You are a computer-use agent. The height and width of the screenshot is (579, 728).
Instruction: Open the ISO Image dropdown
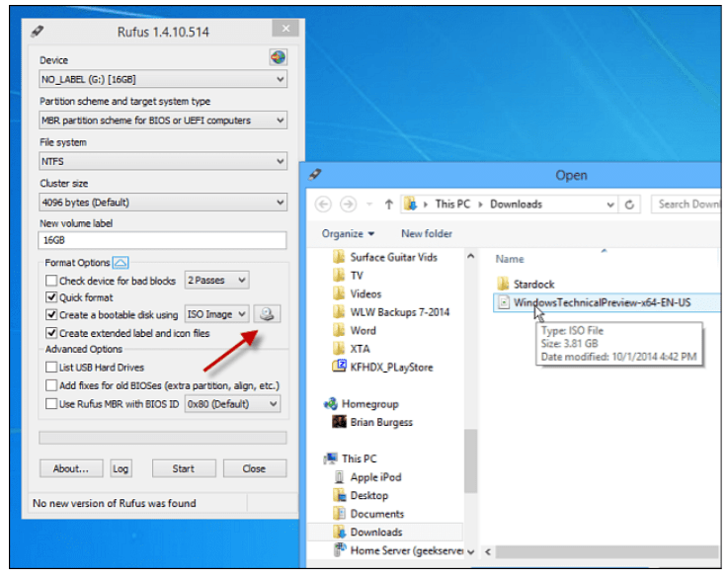point(217,314)
